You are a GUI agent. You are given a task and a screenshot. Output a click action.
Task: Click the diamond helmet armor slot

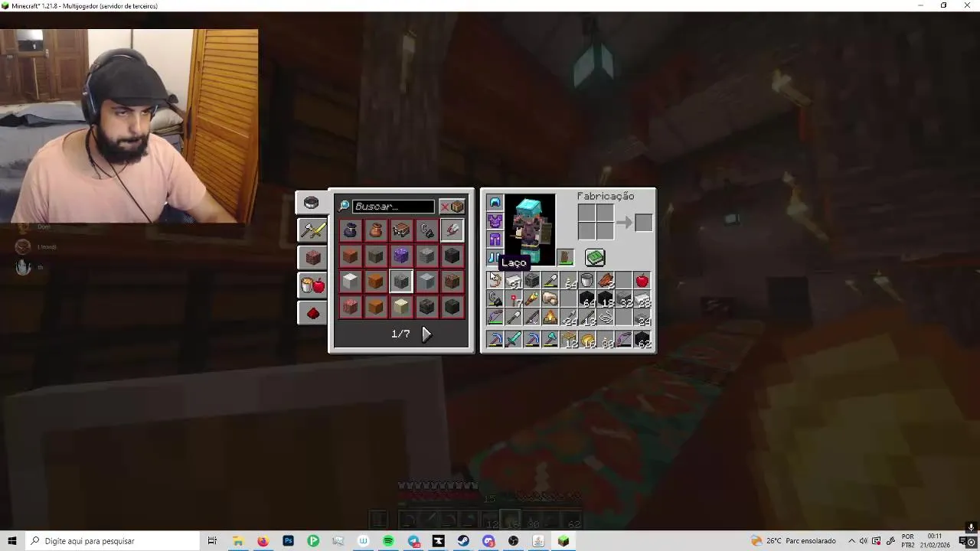495,202
